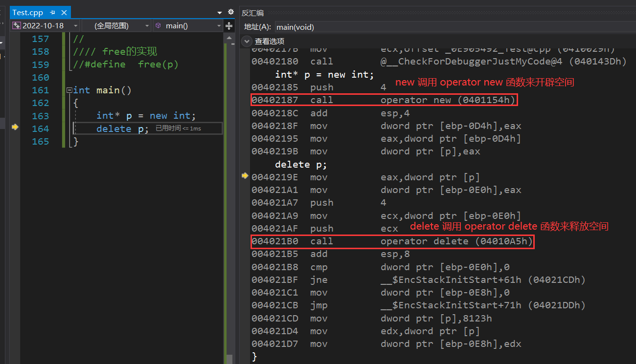Pin the Test.cpp tab

(x=53, y=13)
